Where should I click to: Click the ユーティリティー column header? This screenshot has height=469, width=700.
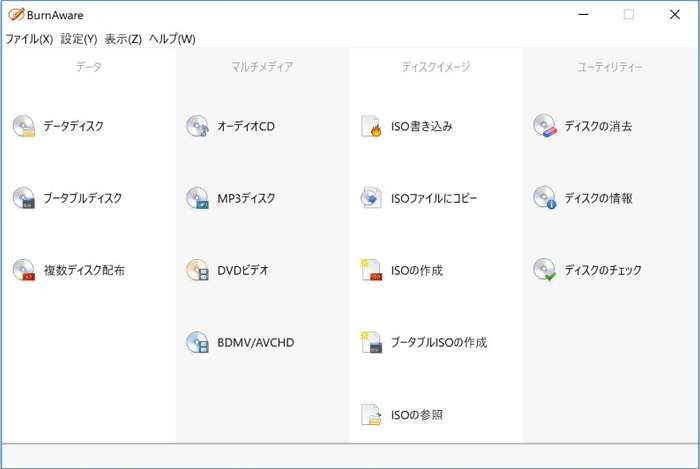tap(610, 67)
